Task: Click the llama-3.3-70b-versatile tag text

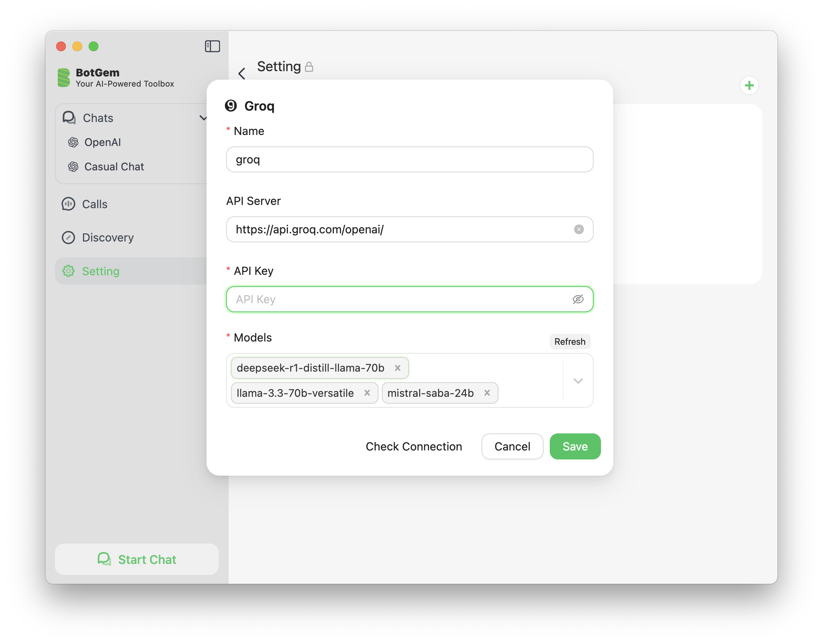Action: click(295, 393)
